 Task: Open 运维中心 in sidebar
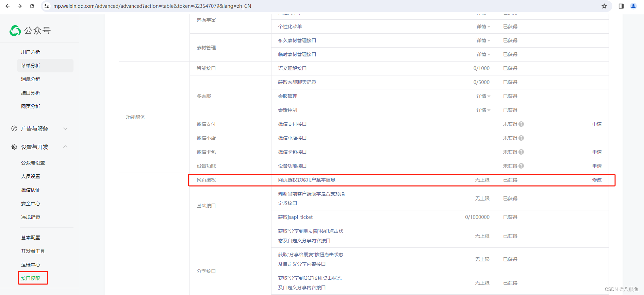(x=31, y=265)
